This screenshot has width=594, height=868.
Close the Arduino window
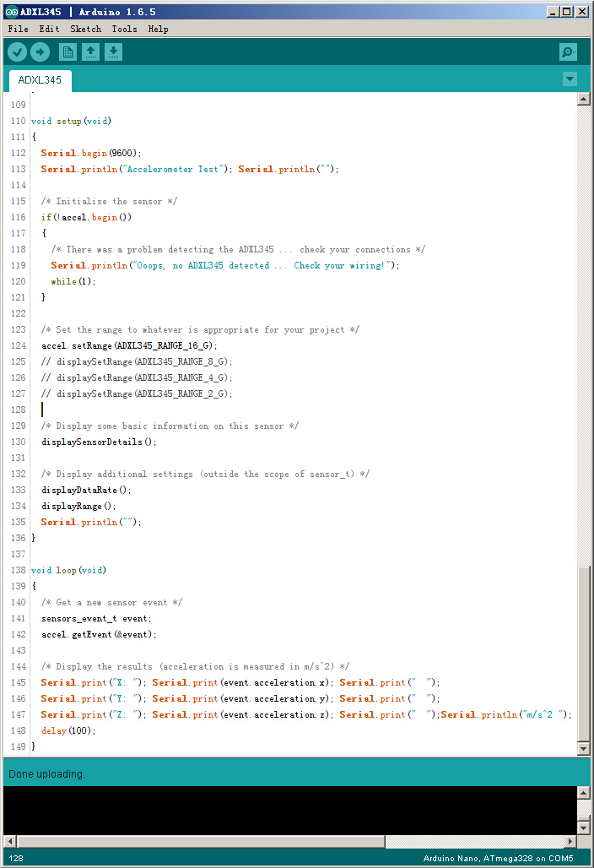click(582, 12)
